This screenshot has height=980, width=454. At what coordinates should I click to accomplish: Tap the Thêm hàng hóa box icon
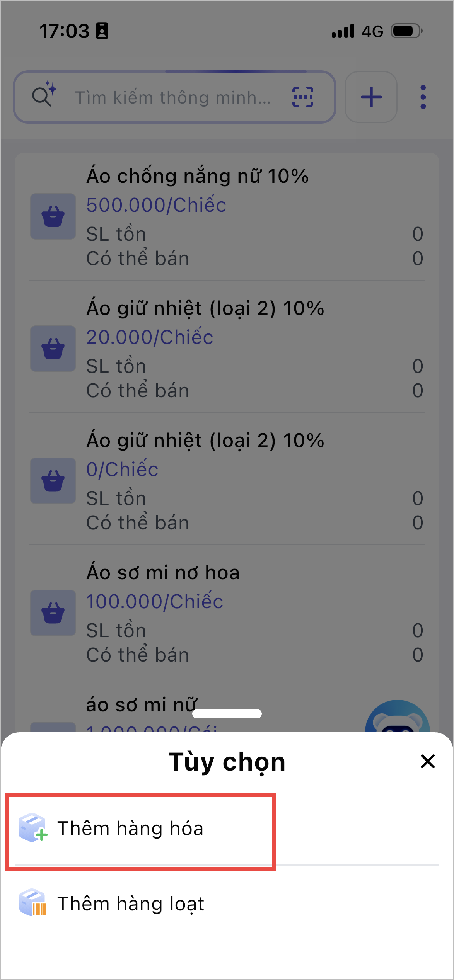[x=33, y=828]
